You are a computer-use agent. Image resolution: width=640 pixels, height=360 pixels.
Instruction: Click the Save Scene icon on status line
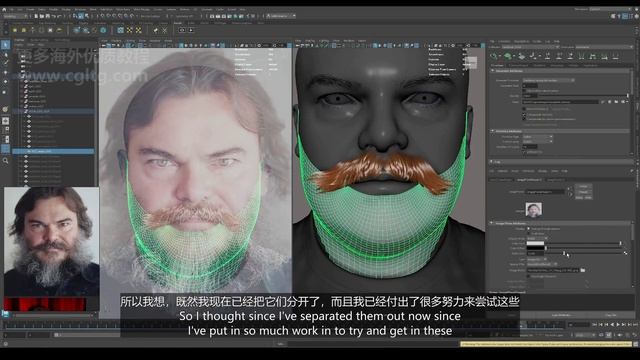(x=48, y=16)
